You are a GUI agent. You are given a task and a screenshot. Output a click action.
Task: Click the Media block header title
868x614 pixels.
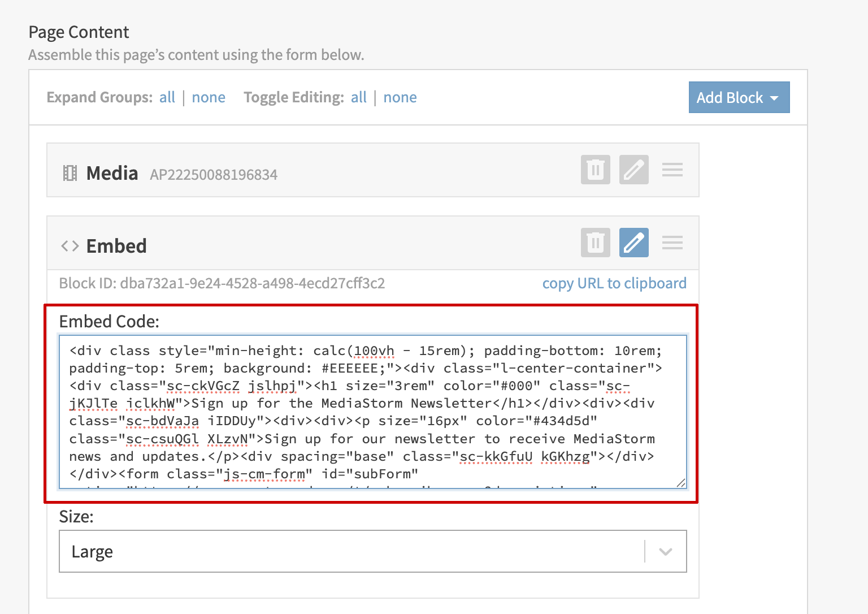coord(112,173)
